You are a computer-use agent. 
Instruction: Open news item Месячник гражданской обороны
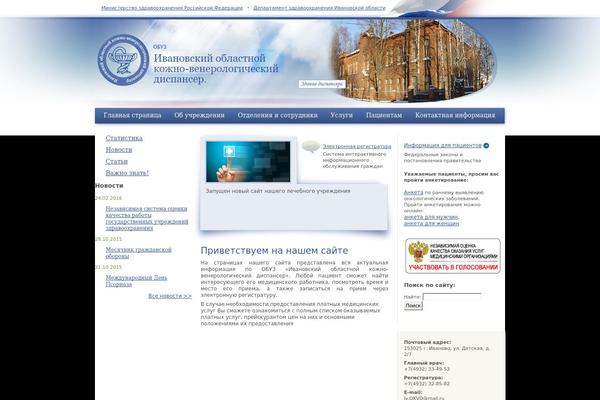coord(139,253)
